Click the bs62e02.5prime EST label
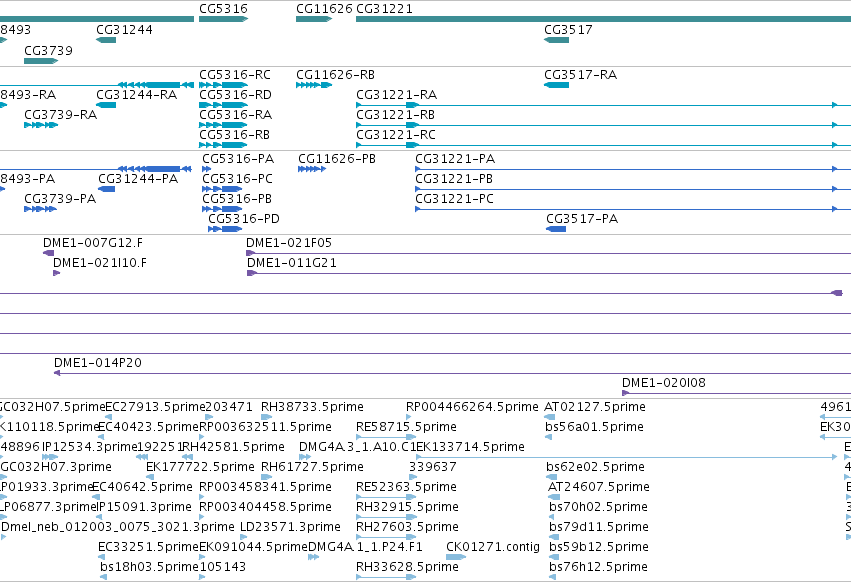The image size is (851, 582). coord(595,467)
